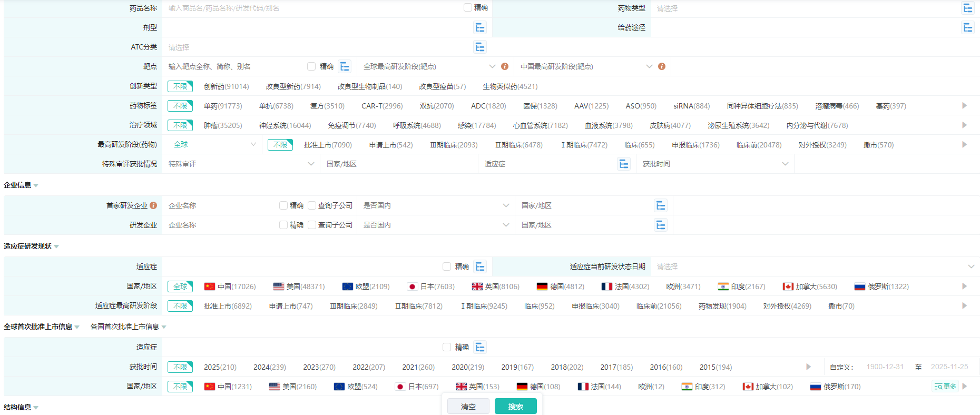Open the tree selector for 给药途径 field
Viewport: 980px width, 415px height.
(x=967, y=27)
